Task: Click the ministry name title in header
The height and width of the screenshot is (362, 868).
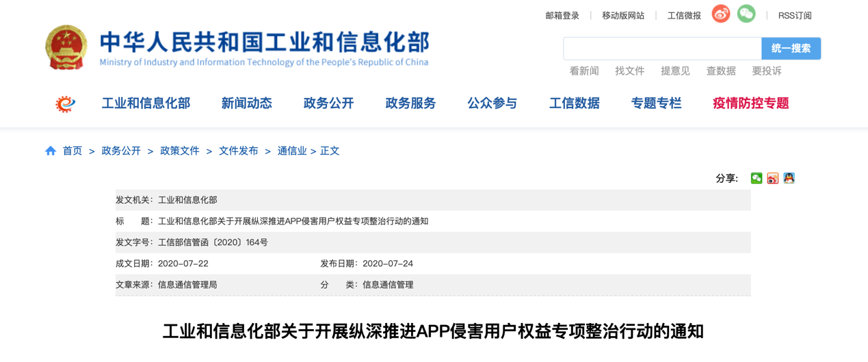Action: [265, 42]
